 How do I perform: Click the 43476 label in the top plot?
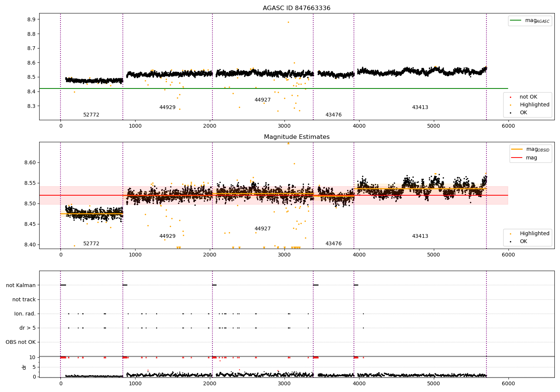(333, 115)
